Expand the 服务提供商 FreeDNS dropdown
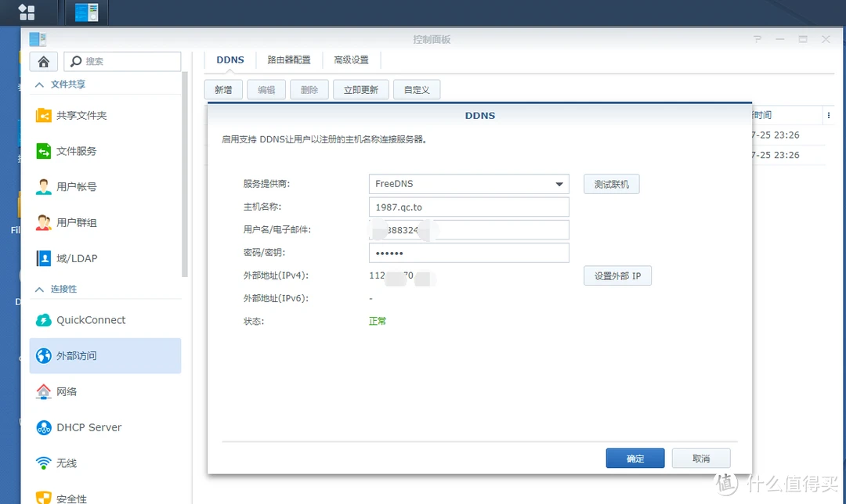 pyautogui.click(x=559, y=185)
